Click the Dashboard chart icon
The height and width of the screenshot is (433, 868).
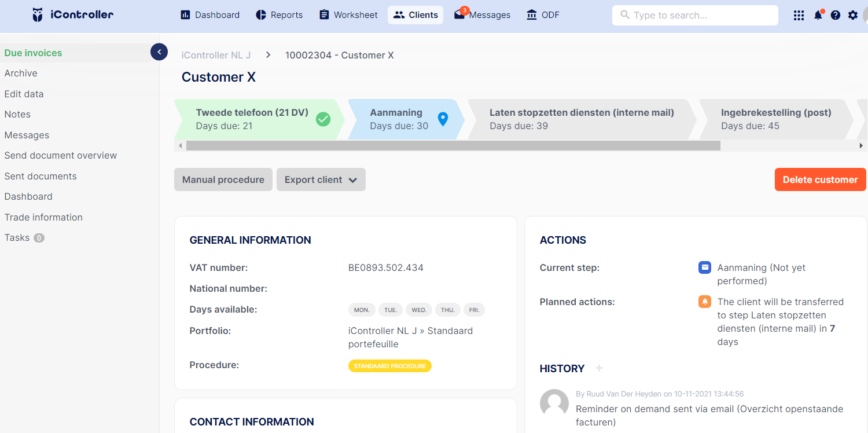tap(185, 15)
